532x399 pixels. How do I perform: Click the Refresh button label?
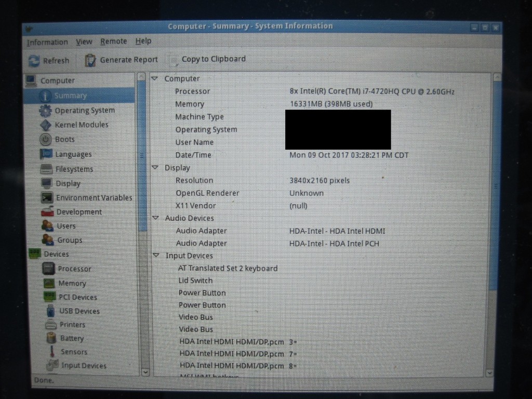click(x=56, y=61)
